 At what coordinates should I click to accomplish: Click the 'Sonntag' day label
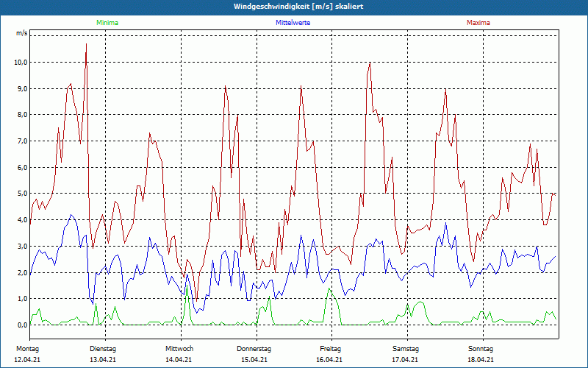pos(481,349)
